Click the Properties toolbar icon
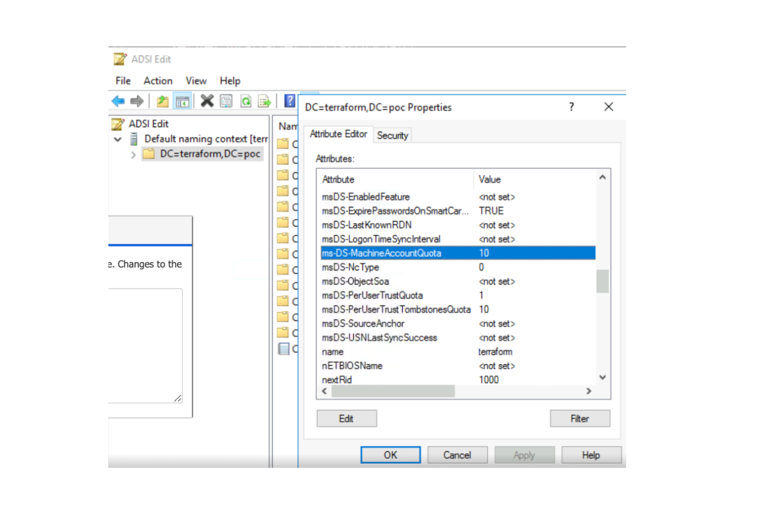 [226, 101]
